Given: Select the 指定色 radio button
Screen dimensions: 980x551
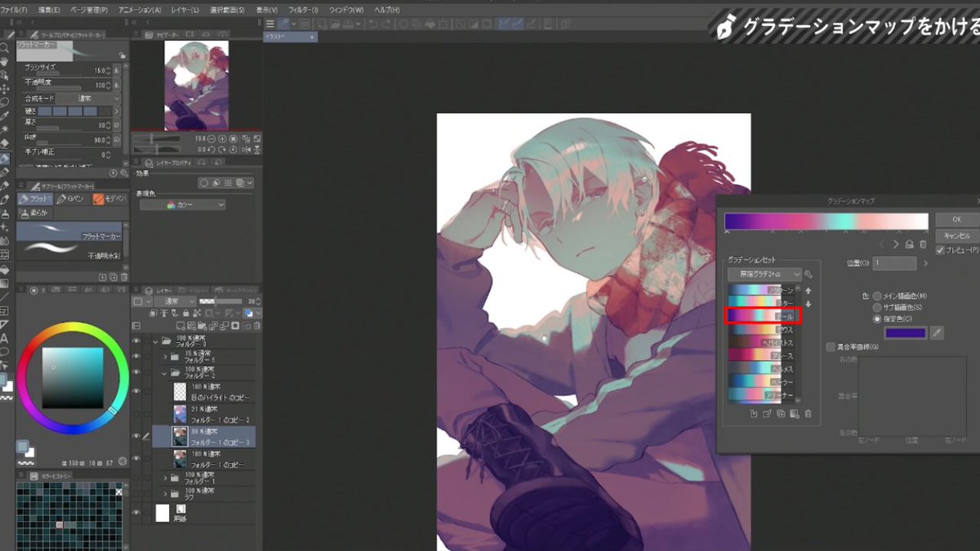Looking at the screenshot, I should click(878, 319).
